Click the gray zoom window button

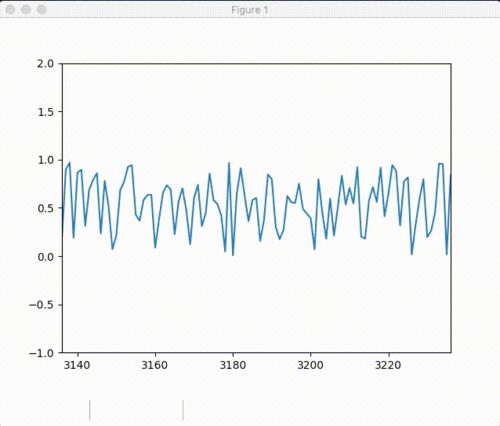[x=41, y=10]
